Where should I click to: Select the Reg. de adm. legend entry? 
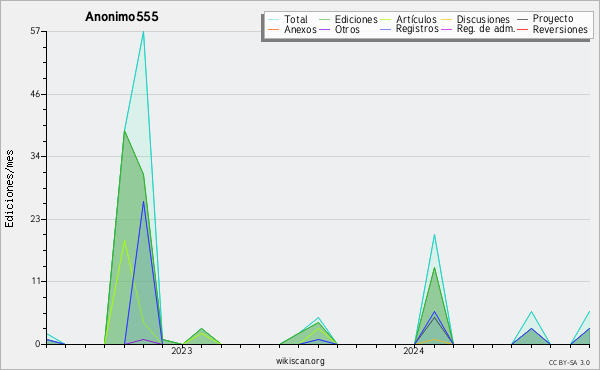[478, 29]
